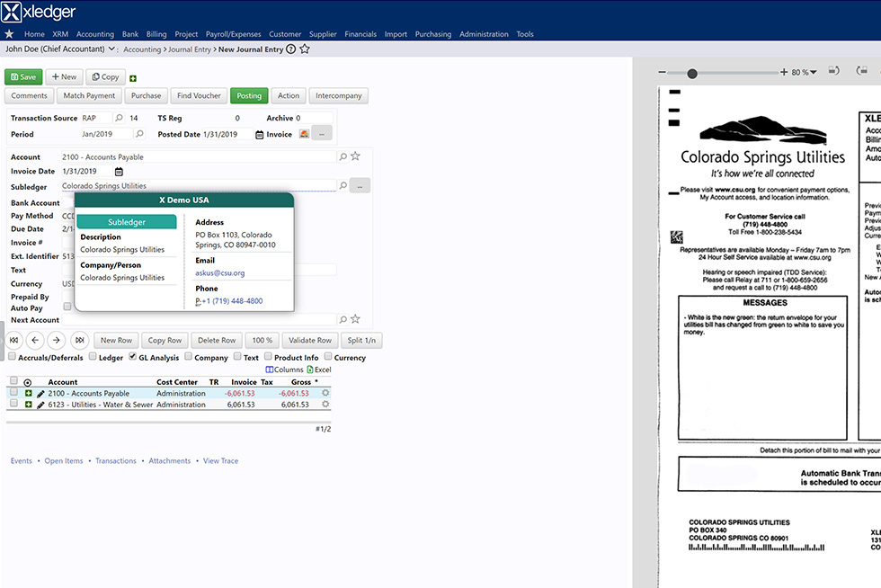Open the Invoice Date calendar icon
The image size is (881, 588).
[119, 172]
